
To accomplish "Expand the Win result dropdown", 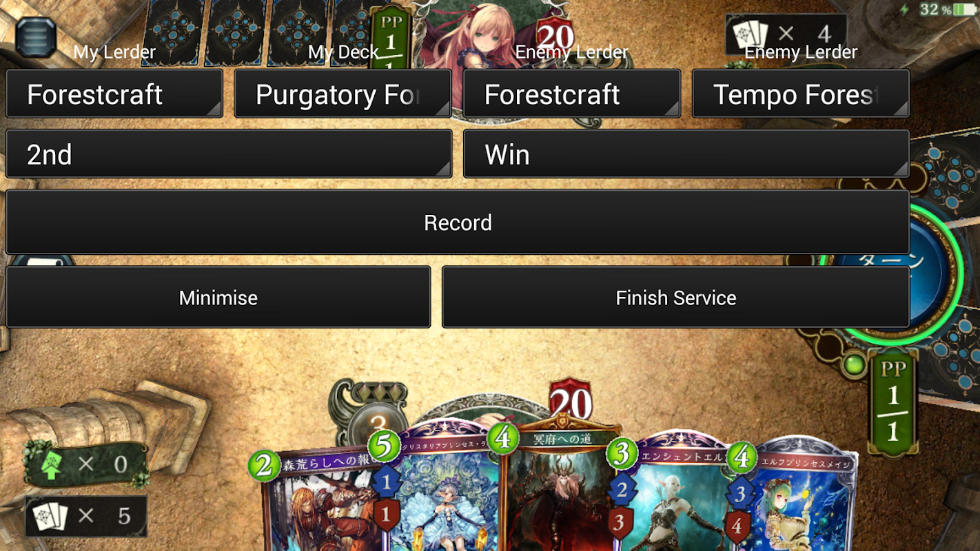I will pyautogui.click(x=686, y=154).
